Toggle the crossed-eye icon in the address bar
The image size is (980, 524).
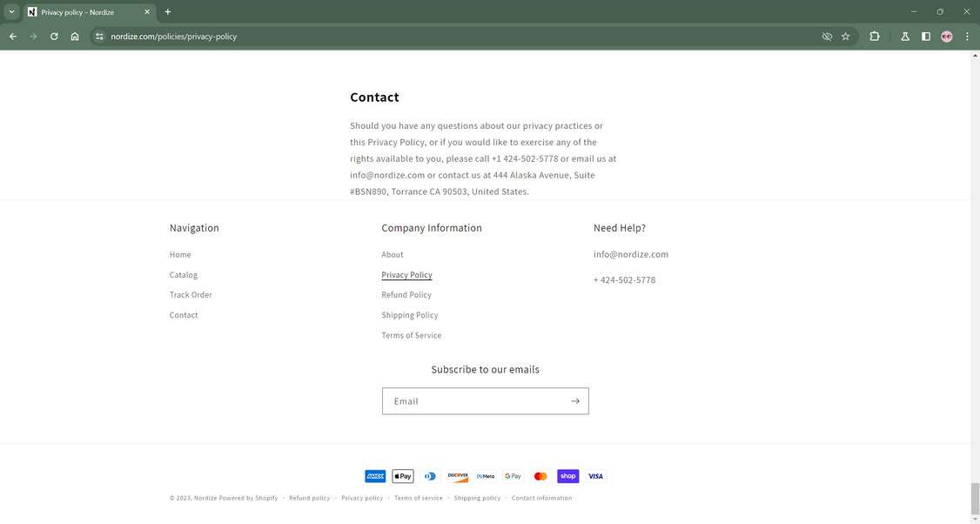825,37
